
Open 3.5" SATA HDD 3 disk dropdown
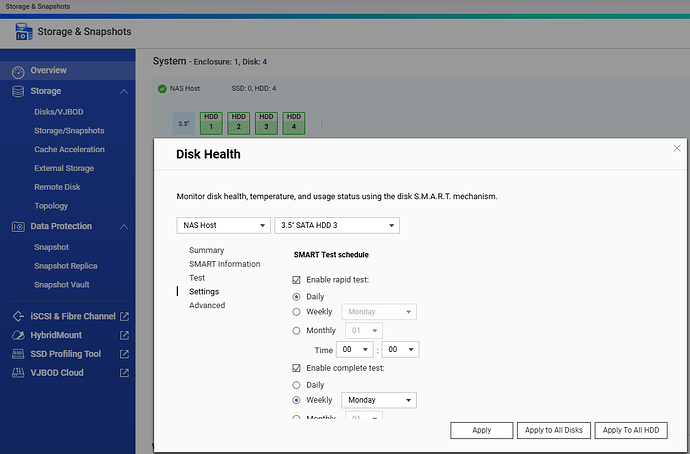pos(336,225)
